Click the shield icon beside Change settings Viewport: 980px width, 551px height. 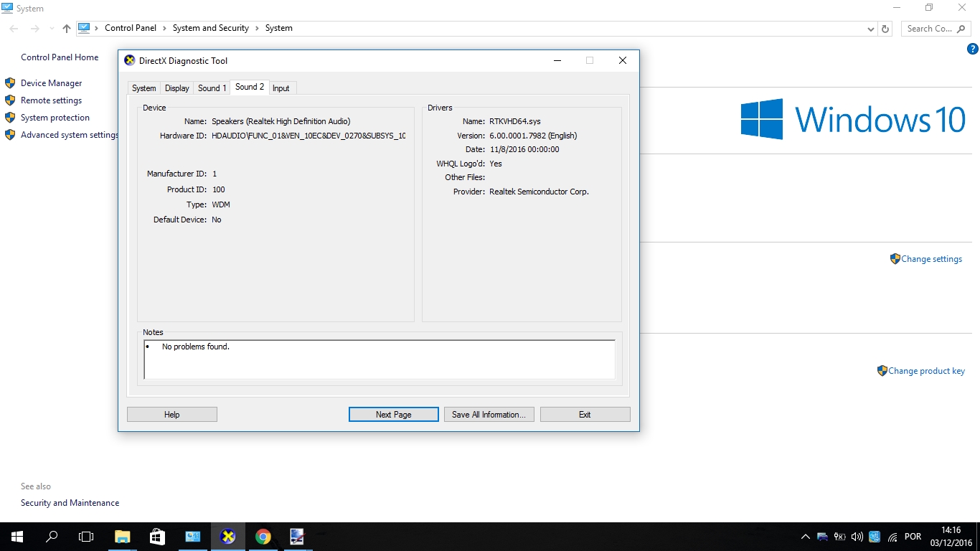click(895, 259)
